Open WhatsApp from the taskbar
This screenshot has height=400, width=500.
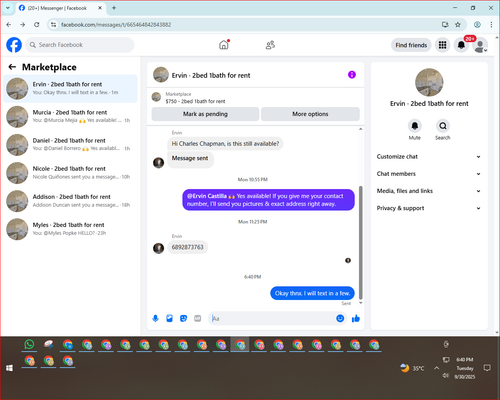click(29, 345)
